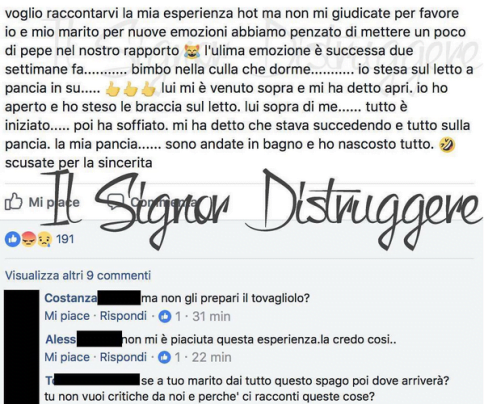Open the 31 min timestamp
Screen dimensions: 484x404
tap(211, 316)
